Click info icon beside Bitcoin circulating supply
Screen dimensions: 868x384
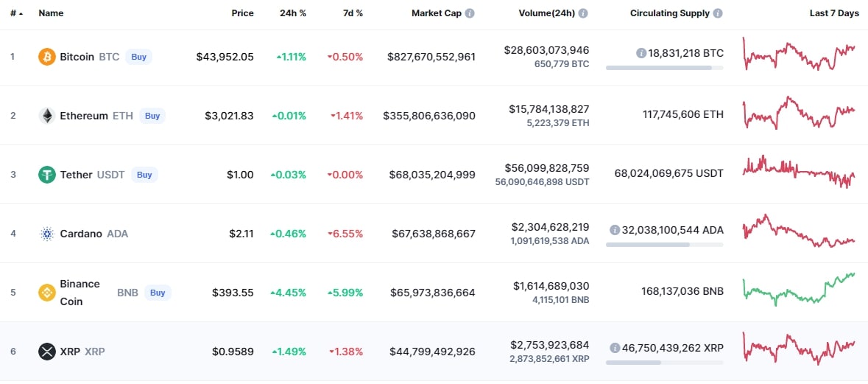click(641, 53)
